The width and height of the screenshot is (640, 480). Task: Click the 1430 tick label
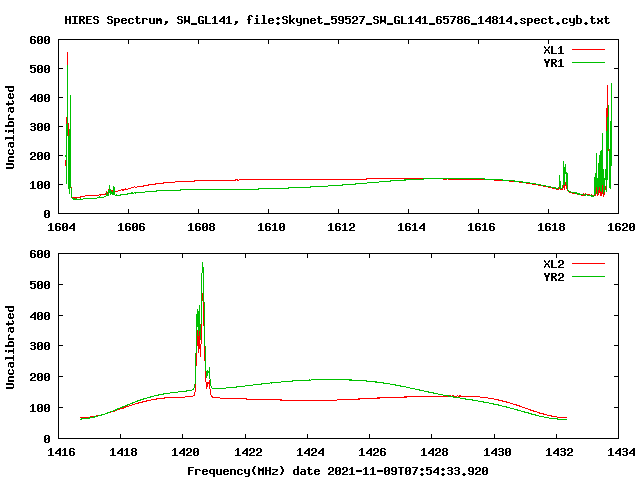[x=497, y=452]
